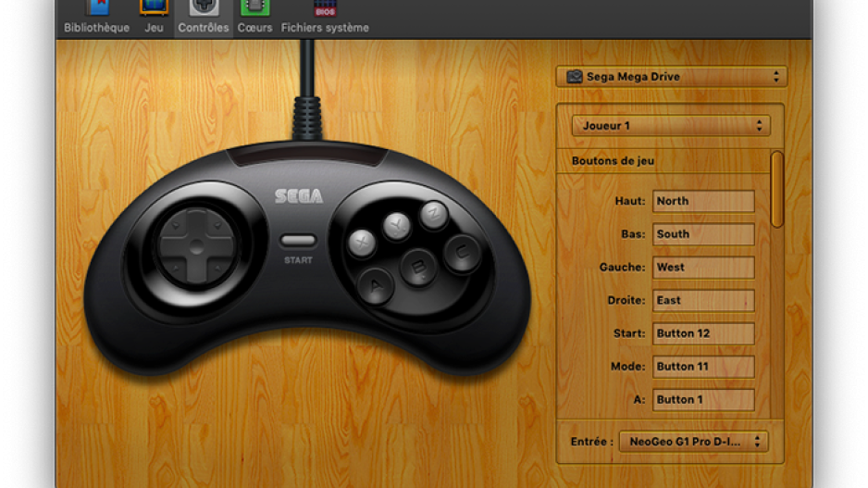Click the Gauche: label
The image size is (868, 488).
[x=622, y=267]
